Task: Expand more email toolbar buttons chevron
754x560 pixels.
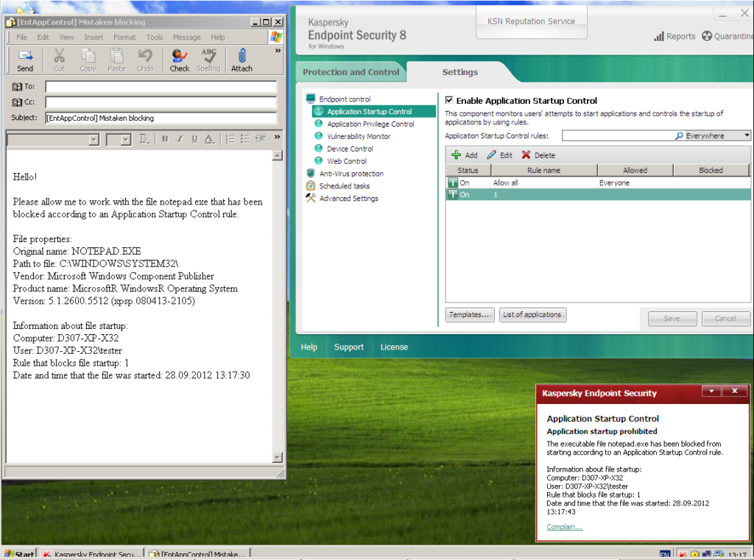Action: [278, 51]
